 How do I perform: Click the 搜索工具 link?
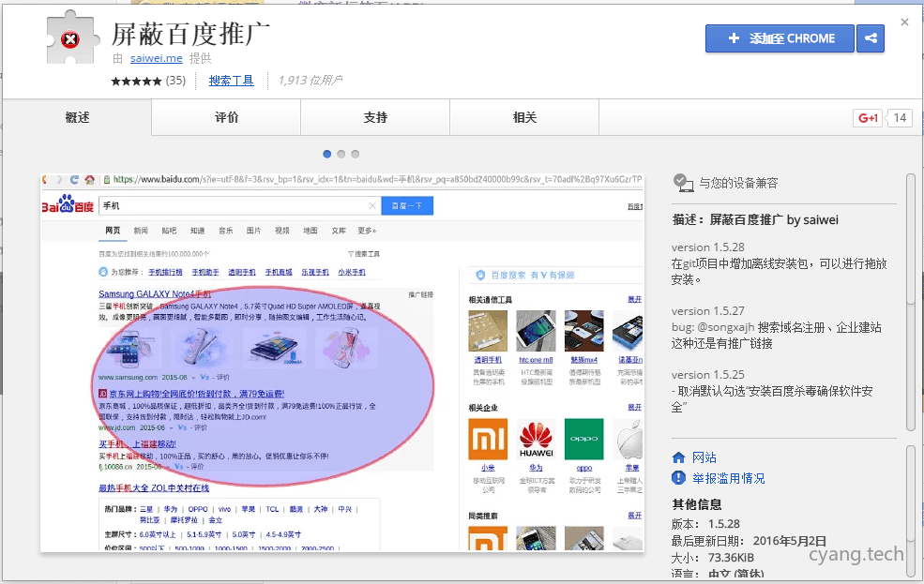[231, 81]
